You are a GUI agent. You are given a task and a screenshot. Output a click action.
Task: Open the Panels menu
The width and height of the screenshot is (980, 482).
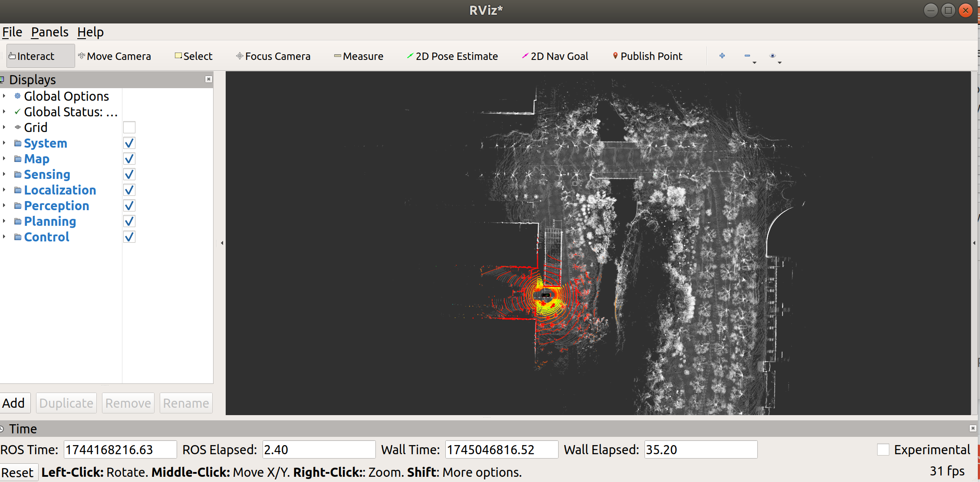49,32
